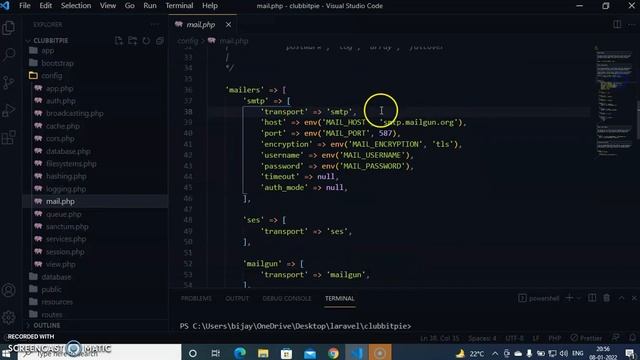The height and width of the screenshot is (360, 640).
Task: Open the Search view in activity bar
Action: (9, 55)
